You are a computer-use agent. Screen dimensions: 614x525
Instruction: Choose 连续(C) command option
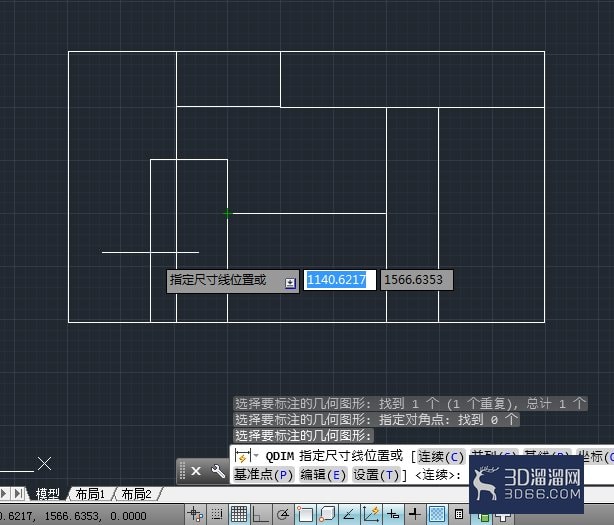pyautogui.click(x=441, y=456)
